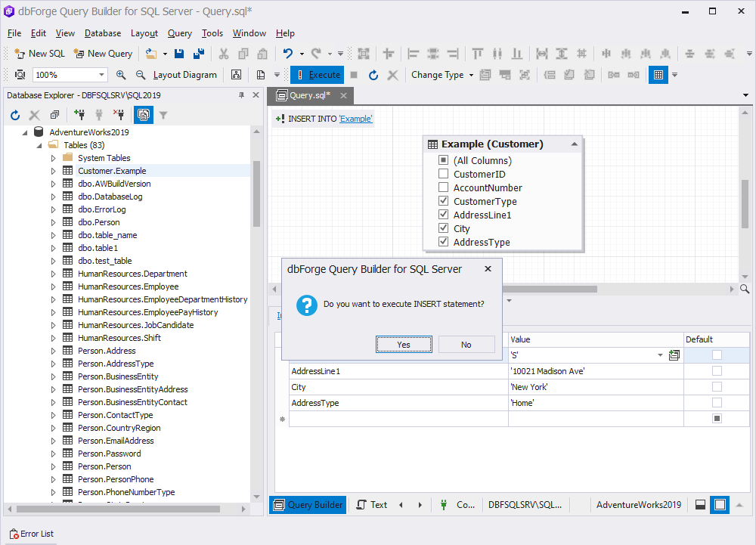Close the Query.sql tab
The image size is (756, 545).
[343, 95]
